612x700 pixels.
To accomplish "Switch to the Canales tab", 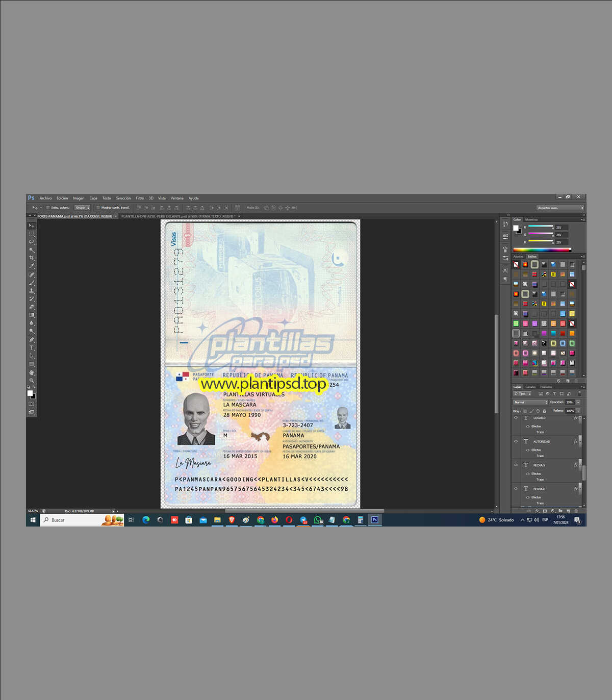I will tap(530, 387).
